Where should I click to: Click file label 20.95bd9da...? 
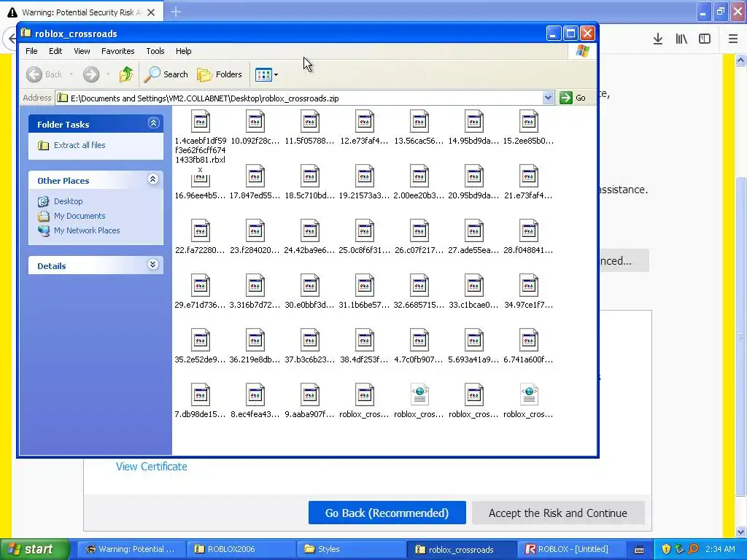[x=473, y=195]
